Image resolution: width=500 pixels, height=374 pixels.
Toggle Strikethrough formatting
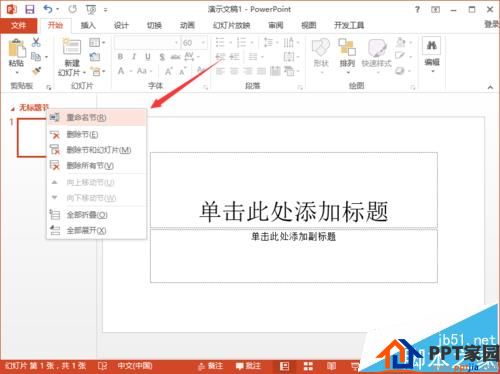click(x=175, y=57)
